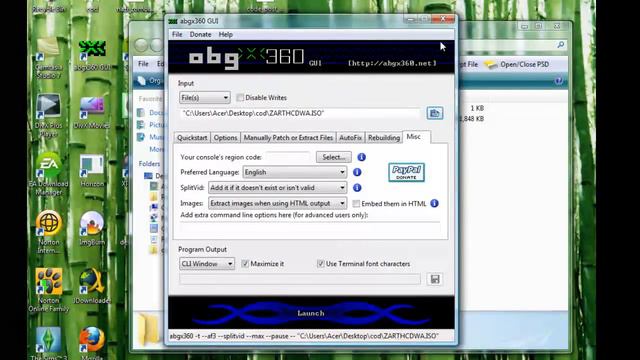Open the Help menu in abgx360
This screenshot has width=640, height=360.
225,35
